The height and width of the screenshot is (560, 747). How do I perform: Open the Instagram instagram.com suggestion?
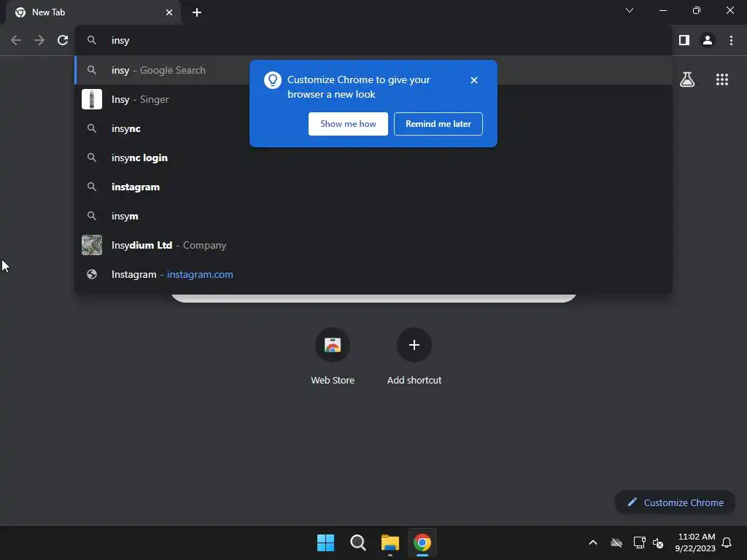(373, 274)
